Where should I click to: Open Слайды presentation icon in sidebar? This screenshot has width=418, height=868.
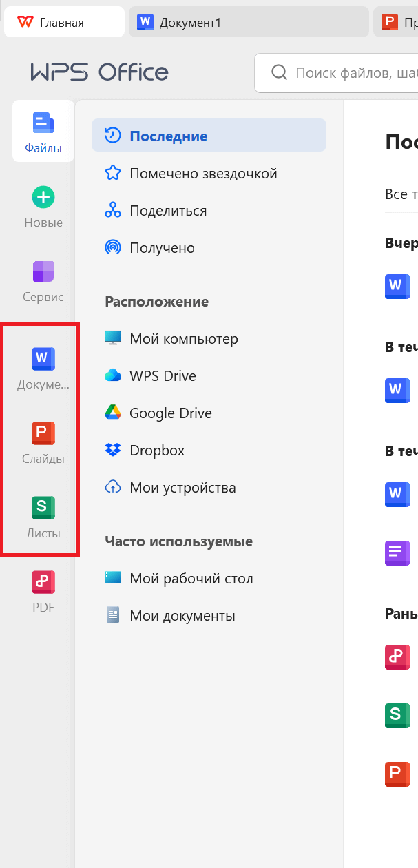(x=43, y=433)
